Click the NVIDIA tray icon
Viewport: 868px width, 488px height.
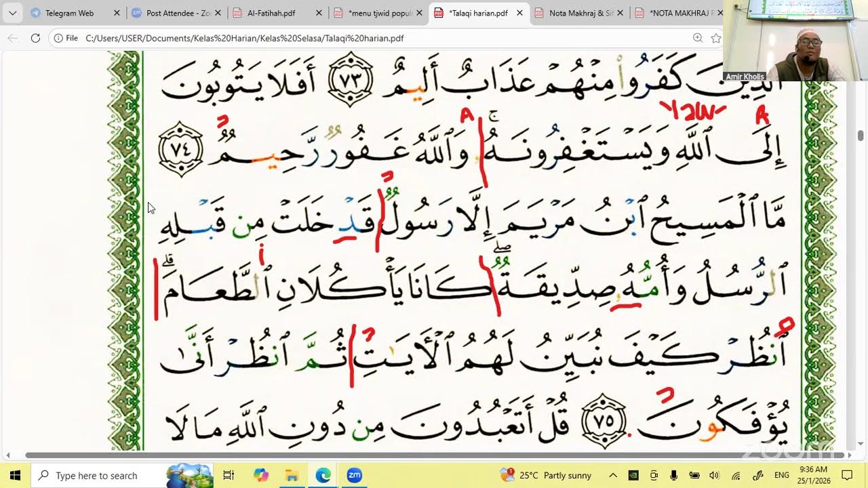coord(633,475)
